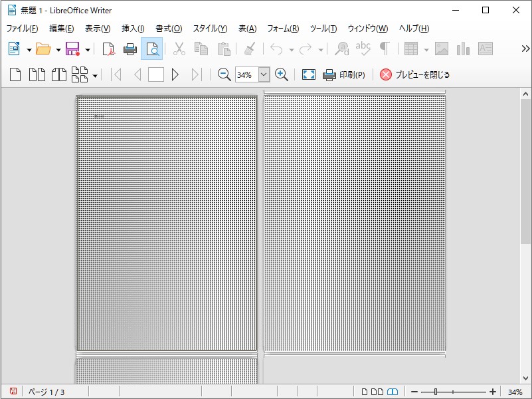The width and height of the screenshot is (532, 399).
Task: Go to next page arrow
Action: pyautogui.click(x=175, y=74)
